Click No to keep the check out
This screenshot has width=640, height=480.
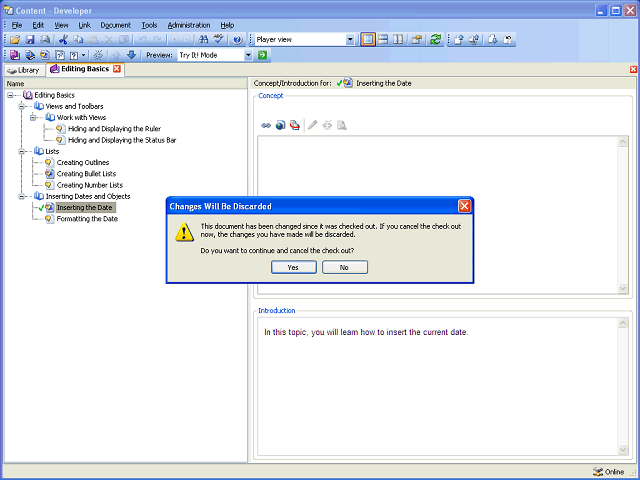click(x=344, y=267)
